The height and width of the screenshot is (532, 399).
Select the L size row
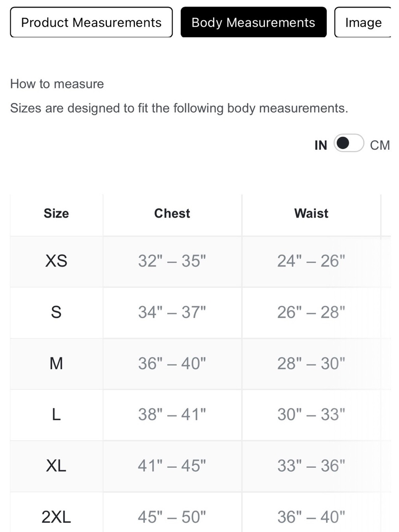point(200,415)
